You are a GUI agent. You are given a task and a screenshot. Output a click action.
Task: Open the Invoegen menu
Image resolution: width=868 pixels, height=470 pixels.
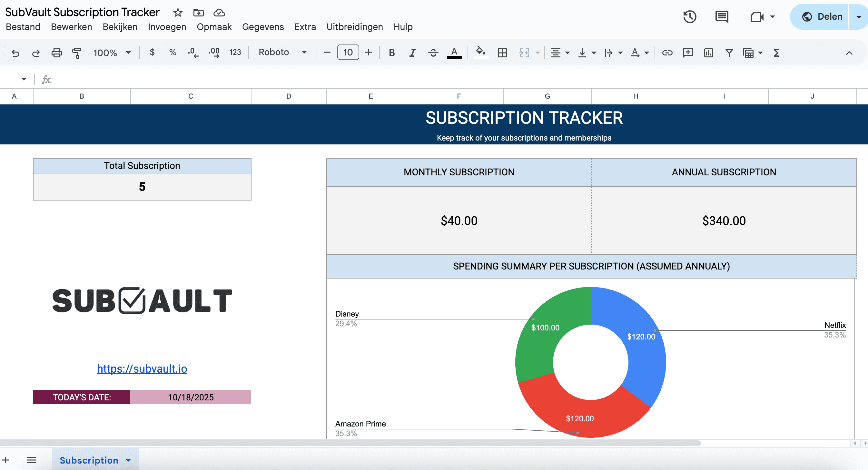click(x=167, y=27)
